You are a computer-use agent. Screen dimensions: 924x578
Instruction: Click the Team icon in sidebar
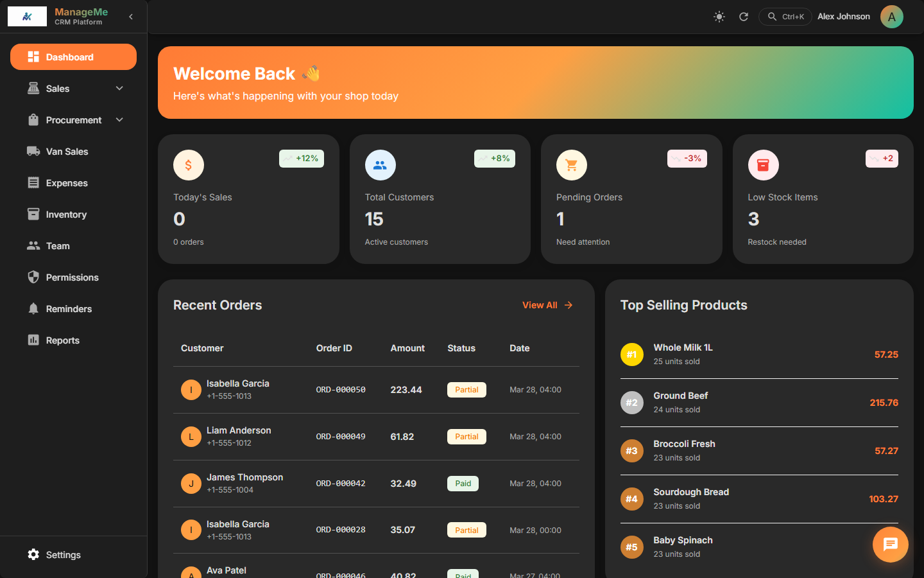[33, 245]
